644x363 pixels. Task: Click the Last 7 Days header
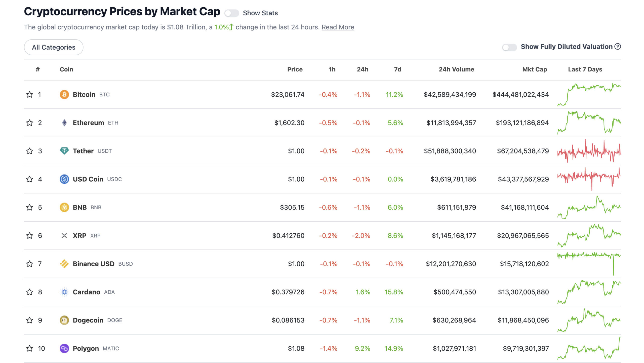click(x=585, y=69)
